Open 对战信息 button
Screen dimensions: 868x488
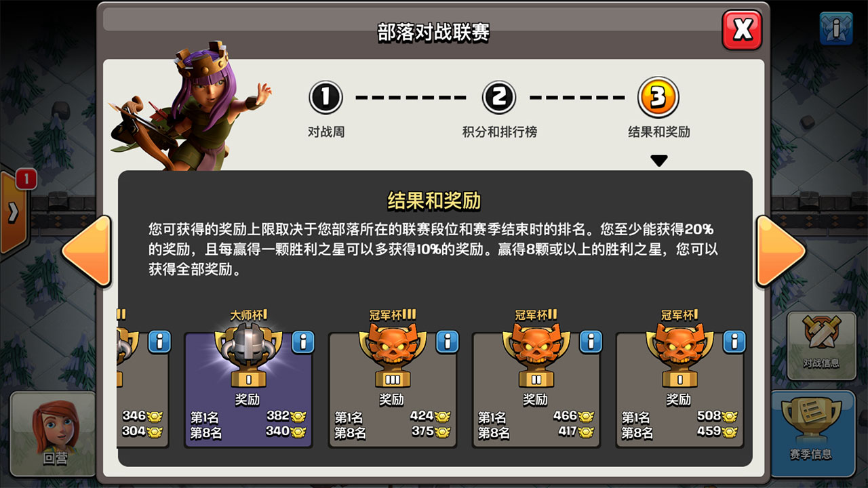(x=821, y=344)
